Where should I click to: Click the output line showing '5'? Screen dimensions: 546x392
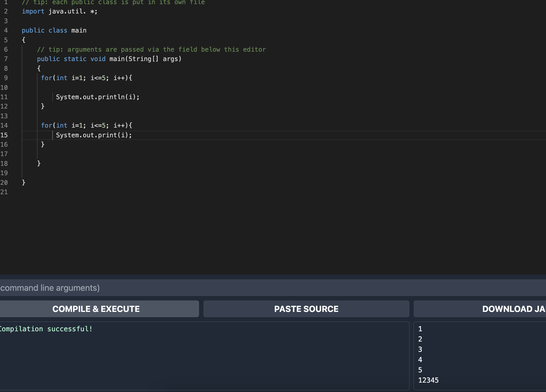tap(420, 370)
